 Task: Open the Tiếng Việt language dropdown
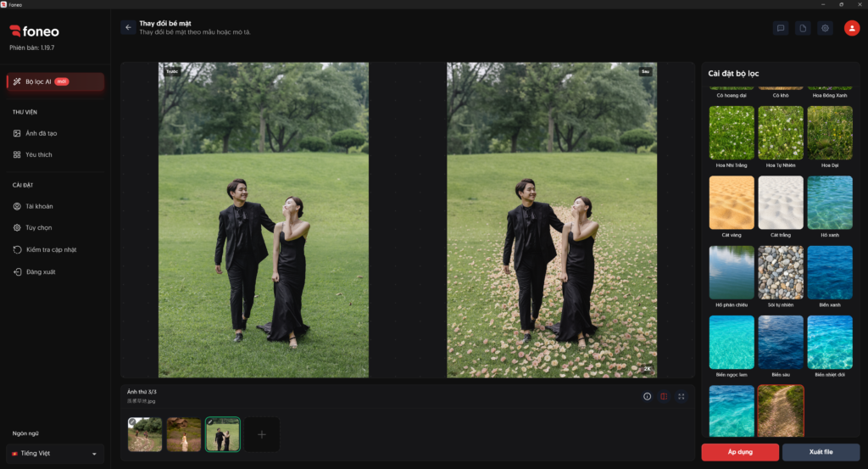55,454
